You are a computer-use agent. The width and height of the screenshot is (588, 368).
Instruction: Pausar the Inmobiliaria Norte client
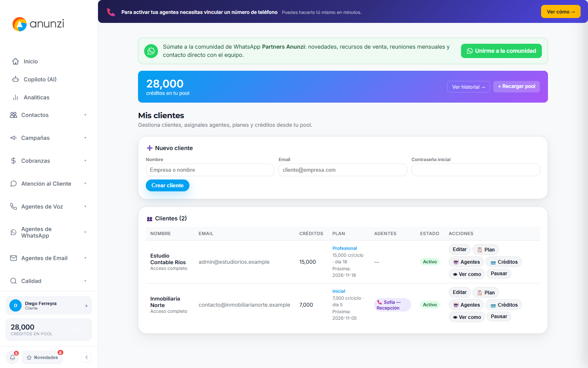pos(499,316)
